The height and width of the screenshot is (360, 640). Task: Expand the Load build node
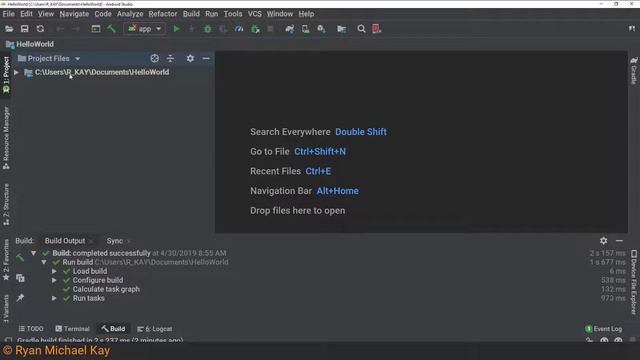tap(54, 271)
